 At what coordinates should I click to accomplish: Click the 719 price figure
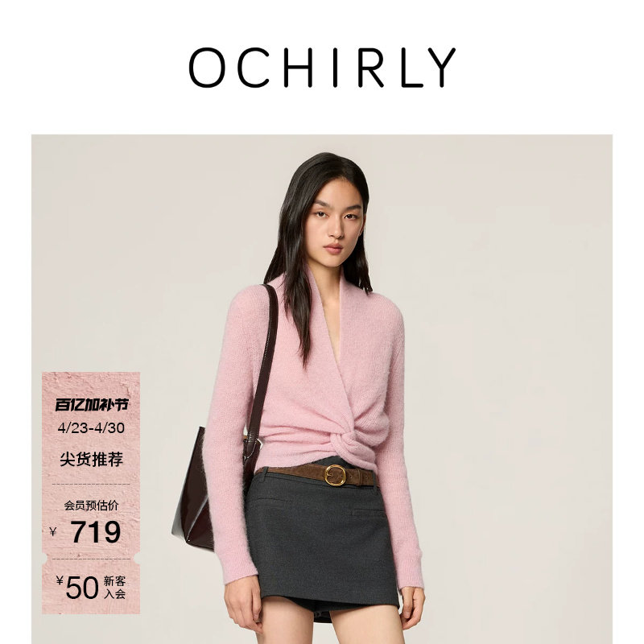pyautogui.click(x=96, y=532)
